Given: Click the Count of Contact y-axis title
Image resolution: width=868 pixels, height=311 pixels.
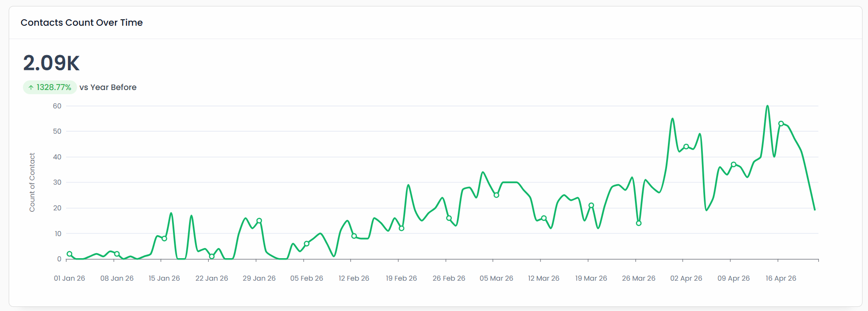Looking at the screenshot, I should (x=32, y=182).
